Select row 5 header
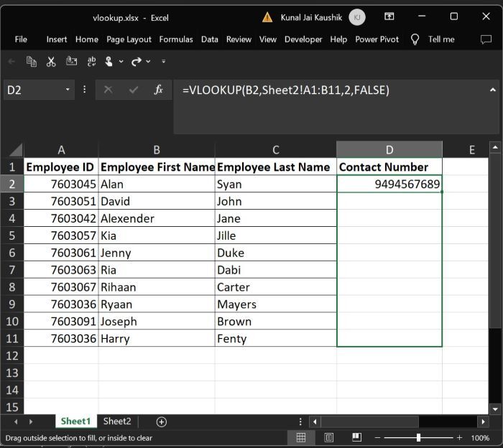503x448 pixels. click(12, 235)
